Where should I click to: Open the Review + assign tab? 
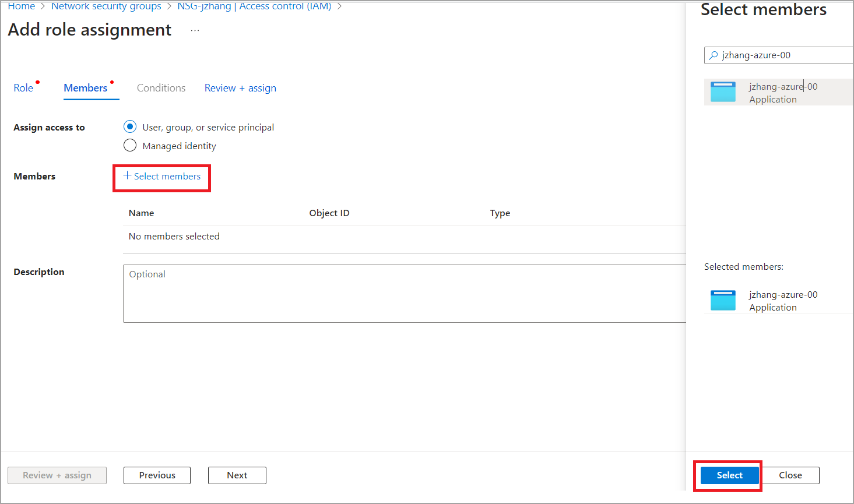240,88
